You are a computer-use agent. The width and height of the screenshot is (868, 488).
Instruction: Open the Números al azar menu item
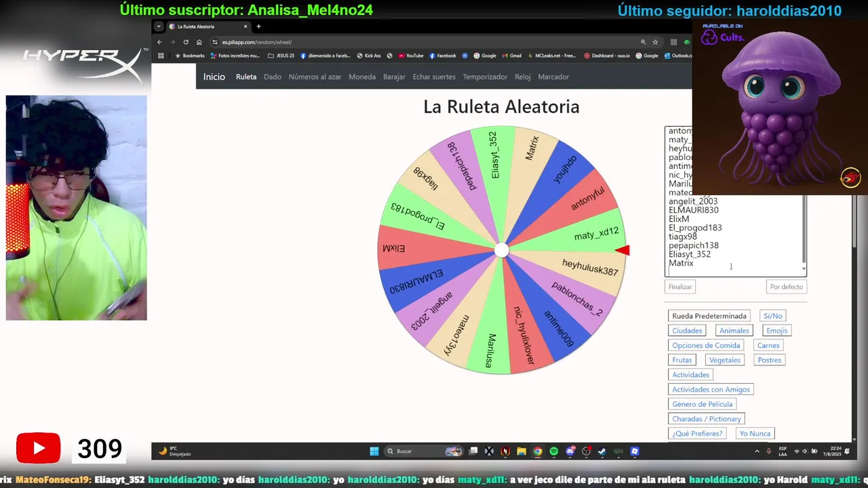pyautogui.click(x=315, y=77)
